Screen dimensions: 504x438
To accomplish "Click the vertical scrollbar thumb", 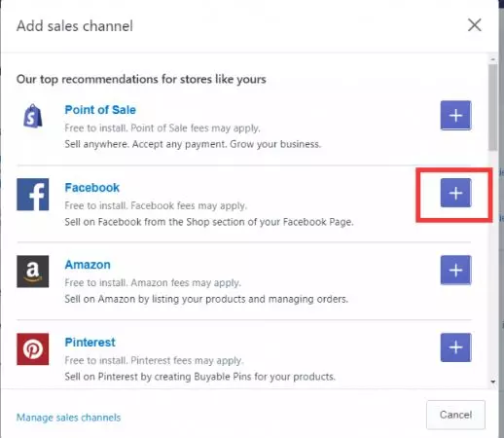I will point(493,107).
